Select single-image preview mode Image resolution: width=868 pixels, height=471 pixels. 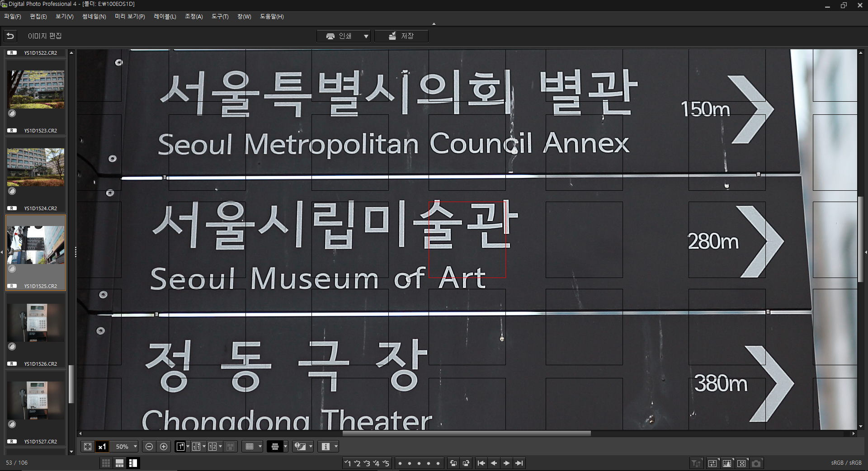[180, 447]
